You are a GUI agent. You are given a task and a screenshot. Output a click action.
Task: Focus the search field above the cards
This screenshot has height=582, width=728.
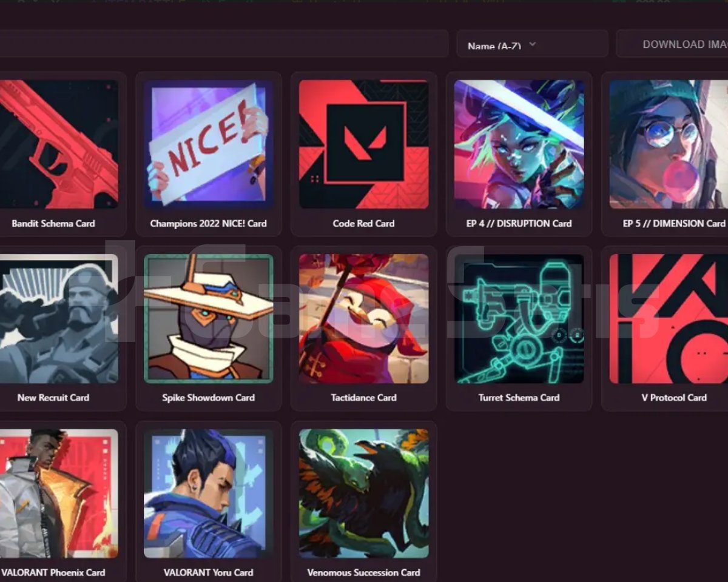tap(224, 44)
